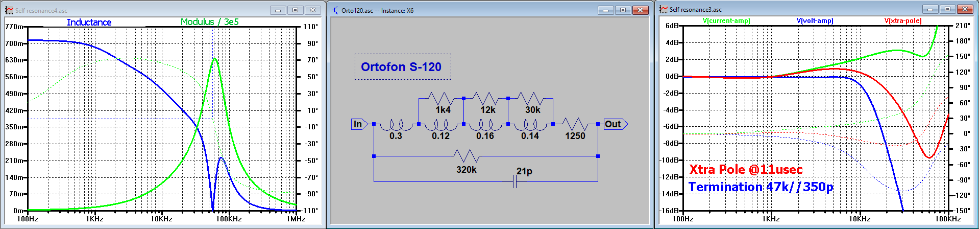The height and width of the screenshot is (229, 980).
Task: Click the 30k value label
Action: point(533,110)
